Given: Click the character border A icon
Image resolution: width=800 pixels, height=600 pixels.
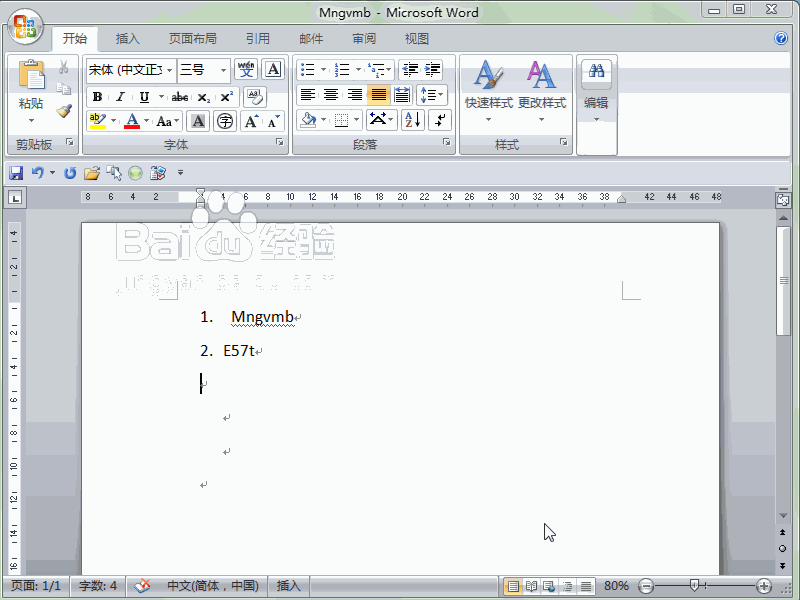Looking at the screenshot, I should (273, 69).
